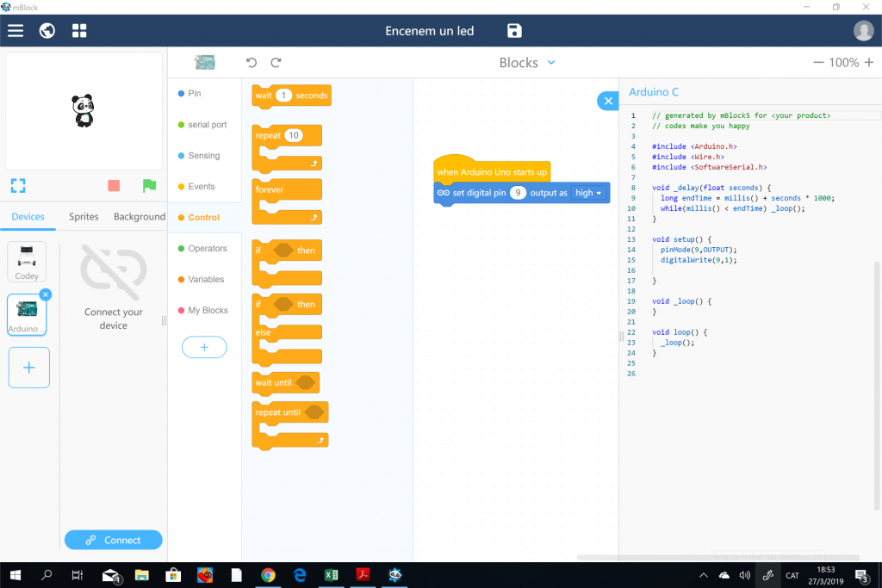Zoom out with the minus icon
This screenshot has width=882, height=588.
click(818, 63)
